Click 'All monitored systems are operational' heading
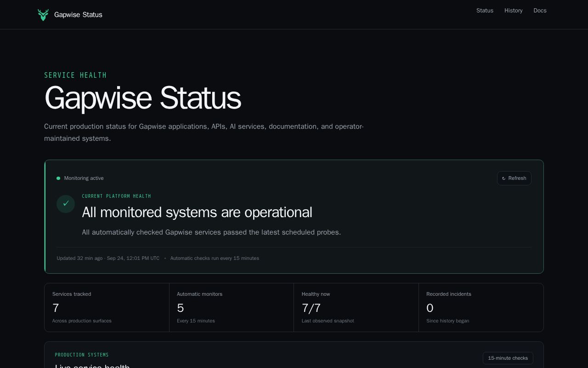This screenshot has height=368, width=588. tap(197, 212)
